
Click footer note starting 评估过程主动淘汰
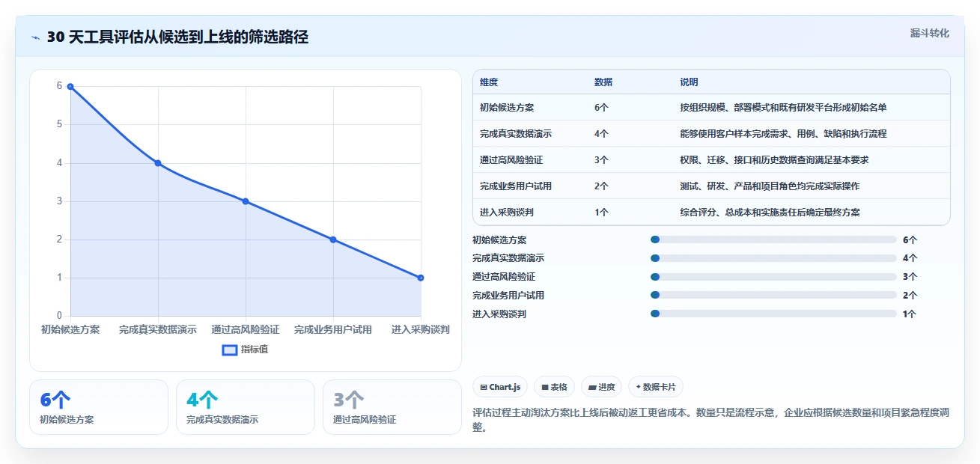[711, 420]
